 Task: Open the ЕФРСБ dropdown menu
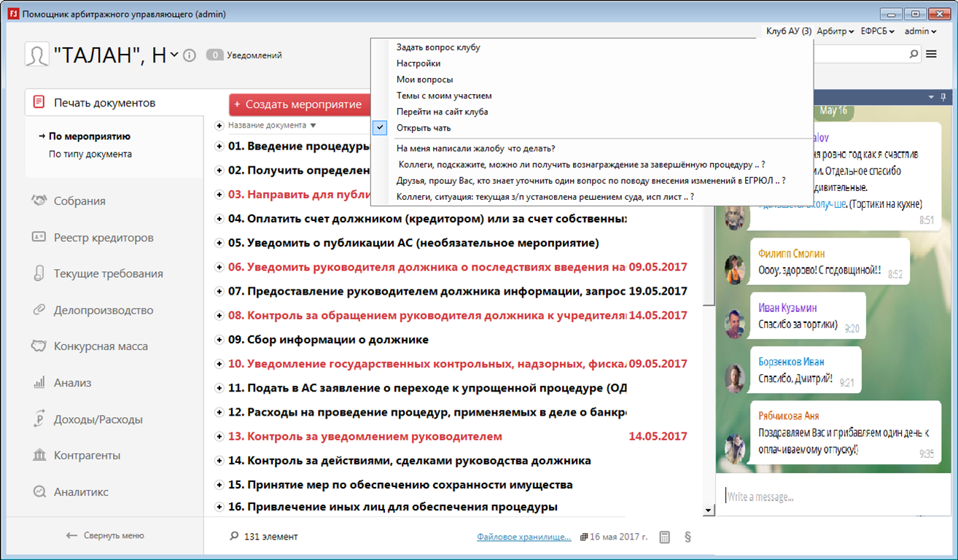(876, 31)
